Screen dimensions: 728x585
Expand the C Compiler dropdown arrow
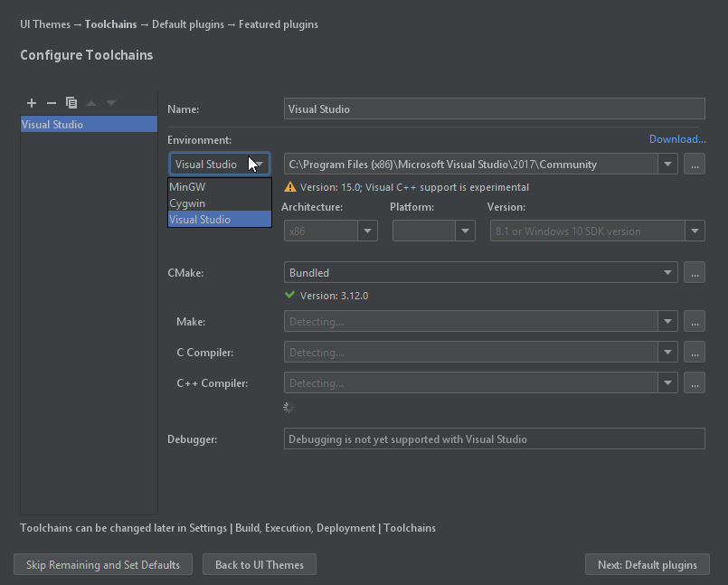pos(667,352)
